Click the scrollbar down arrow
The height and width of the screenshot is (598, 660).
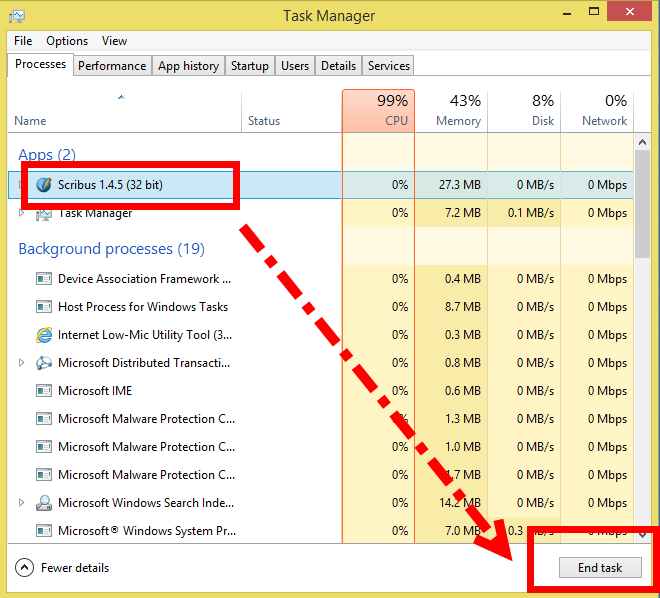click(642, 535)
